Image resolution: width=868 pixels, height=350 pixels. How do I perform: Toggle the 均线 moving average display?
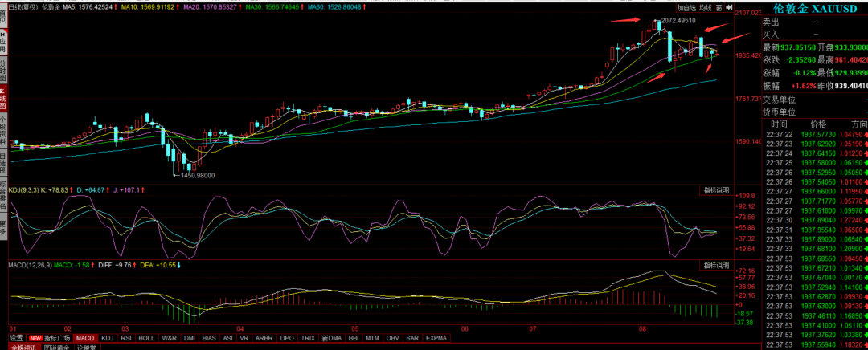[705, 7]
